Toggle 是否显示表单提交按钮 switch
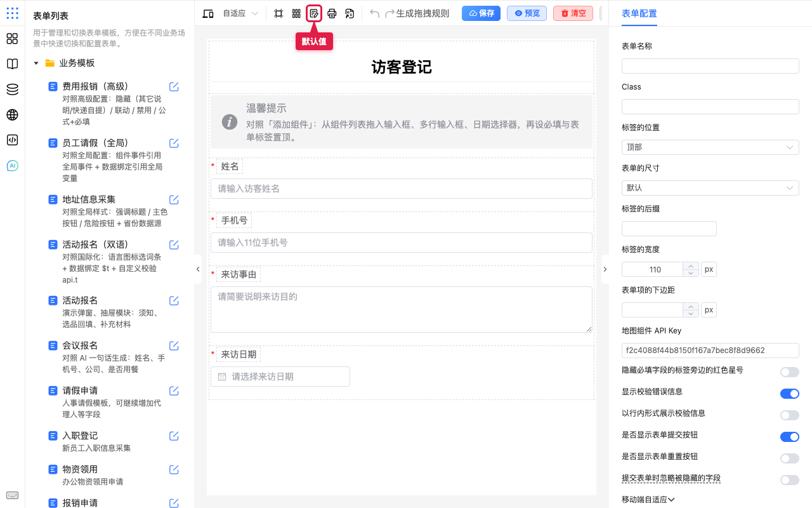812x508 pixels. (789, 437)
